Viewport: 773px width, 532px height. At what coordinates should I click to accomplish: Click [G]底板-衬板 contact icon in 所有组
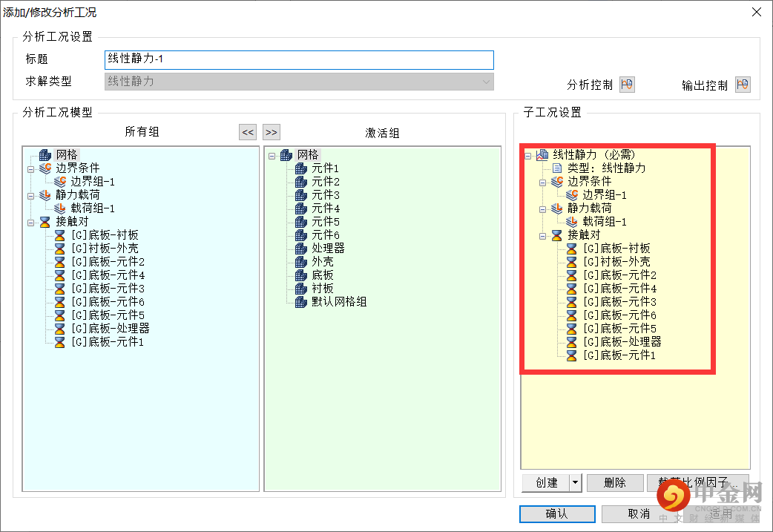(x=59, y=235)
